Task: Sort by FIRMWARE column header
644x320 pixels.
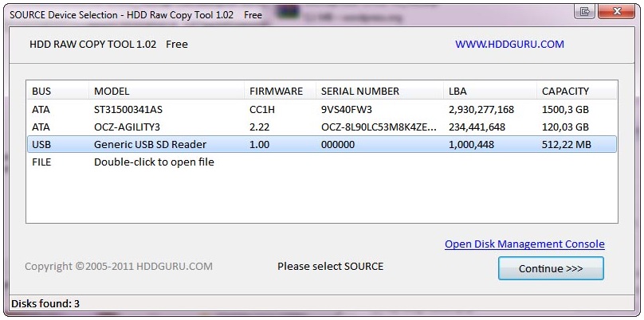Action: (280, 91)
